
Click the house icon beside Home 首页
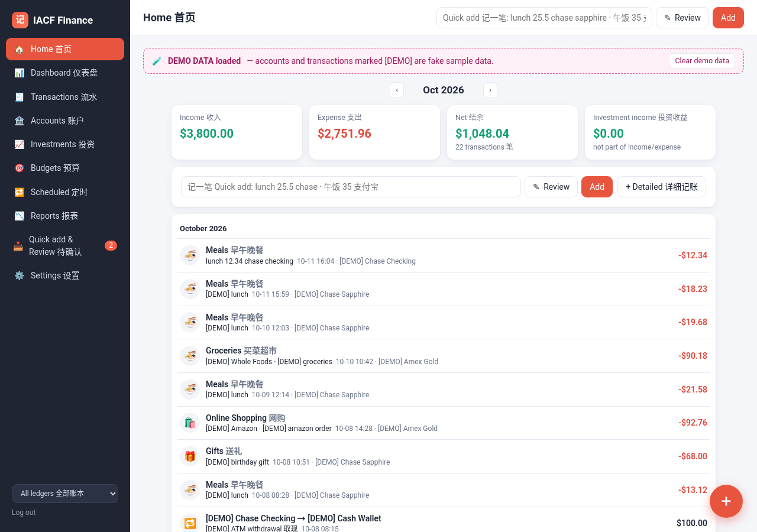click(20, 49)
